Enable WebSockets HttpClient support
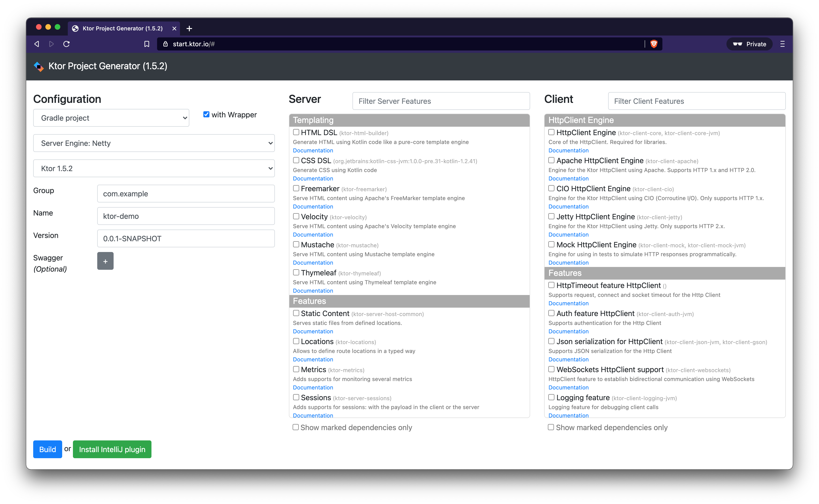Screen dimensions: 819x504 [x=551, y=369]
